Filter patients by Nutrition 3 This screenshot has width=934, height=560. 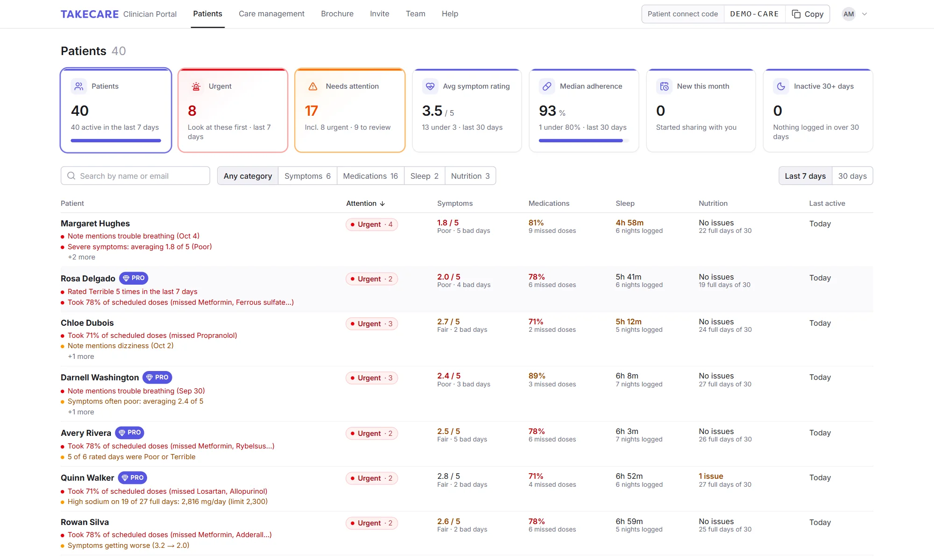coord(470,176)
